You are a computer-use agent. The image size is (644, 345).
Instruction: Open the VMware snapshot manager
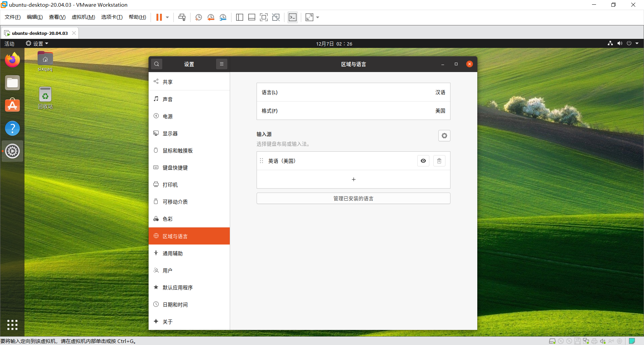pos(223,17)
